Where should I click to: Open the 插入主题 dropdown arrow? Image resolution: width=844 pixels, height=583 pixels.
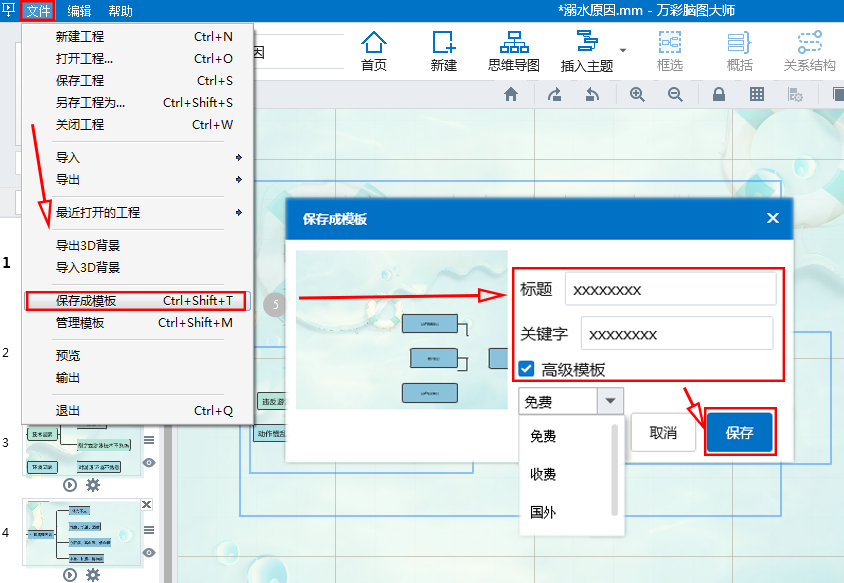pos(623,50)
